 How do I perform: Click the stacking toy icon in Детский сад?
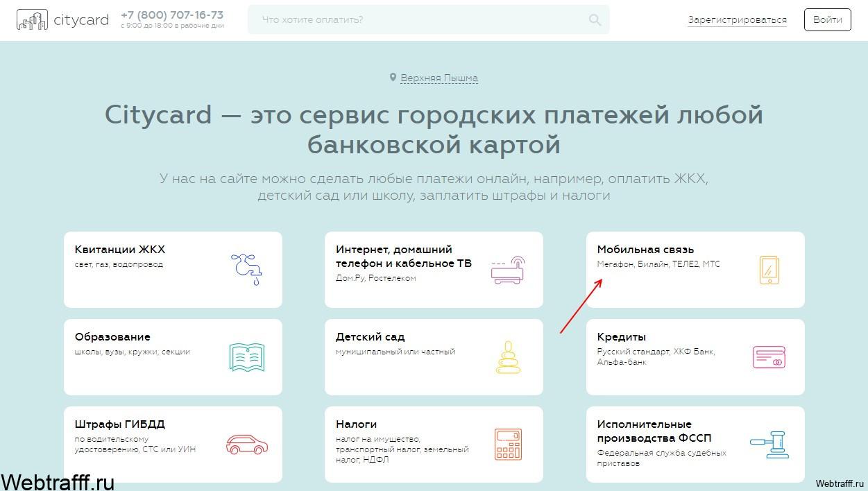508,357
